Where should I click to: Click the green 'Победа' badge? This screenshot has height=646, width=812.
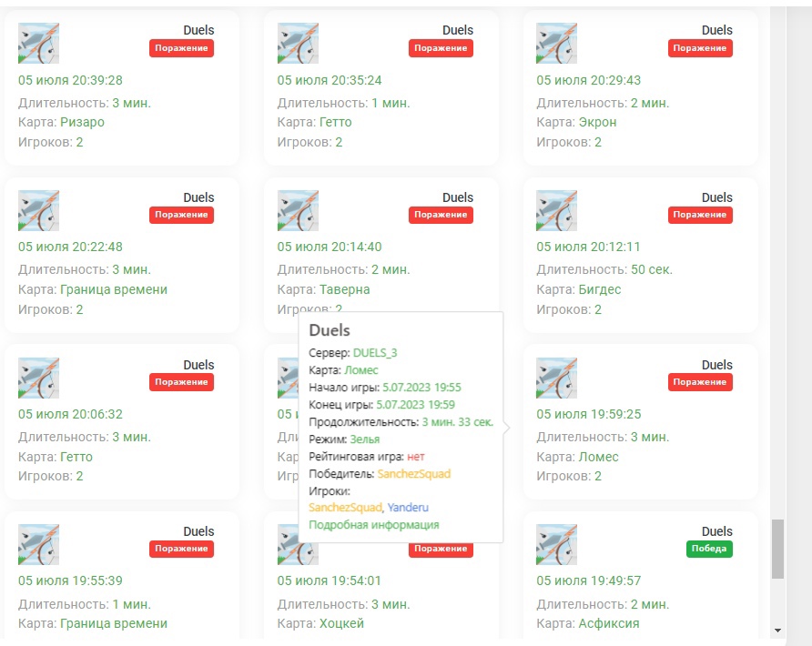click(709, 549)
